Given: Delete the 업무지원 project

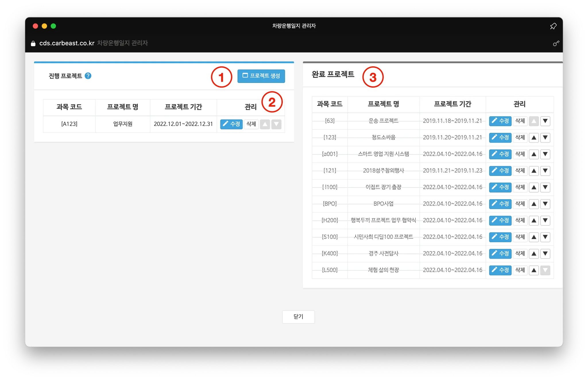Looking at the screenshot, I should click(251, 124).
